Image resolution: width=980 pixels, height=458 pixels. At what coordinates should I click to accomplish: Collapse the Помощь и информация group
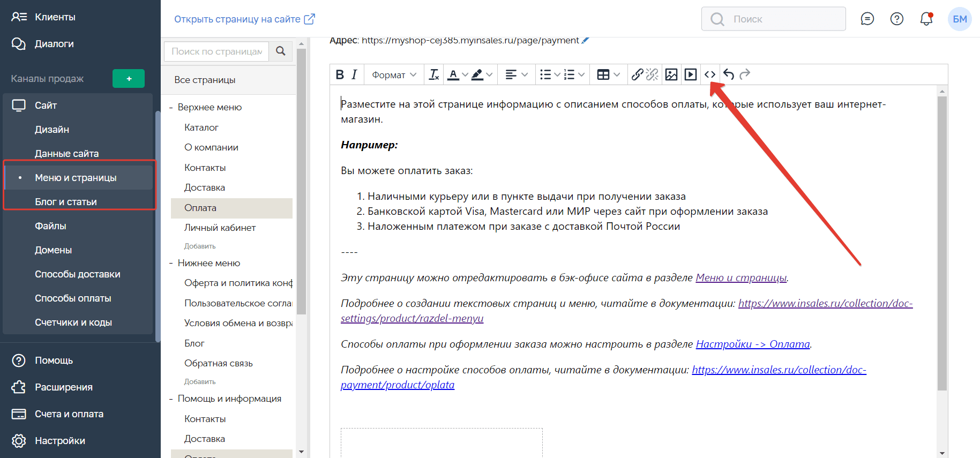[x=171, y=399]
